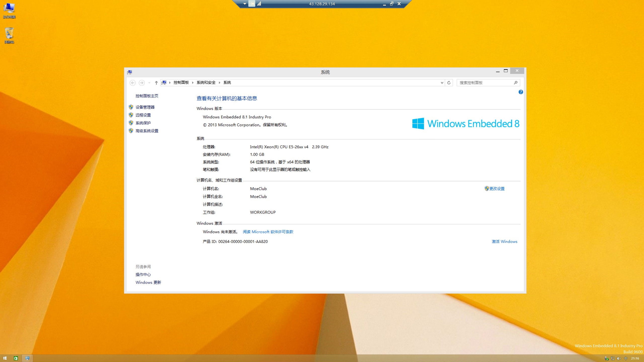Open the Store app on the taskbar

[x=16, y=358]
